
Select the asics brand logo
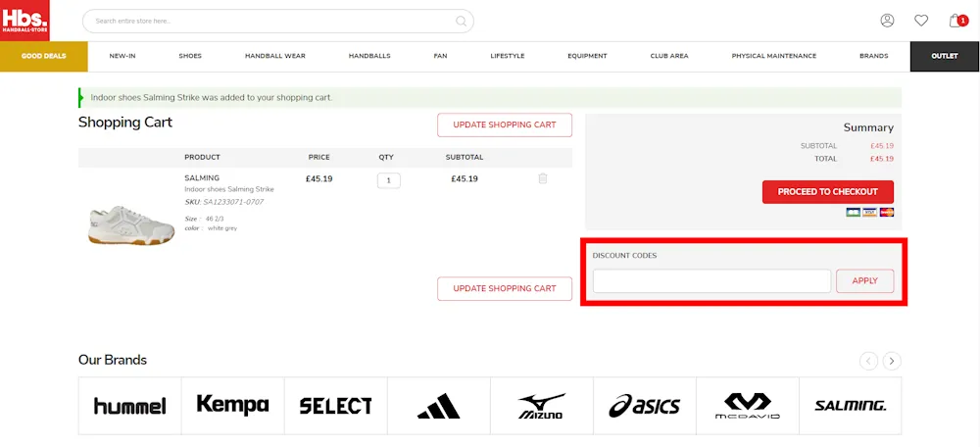pos(645,406)
